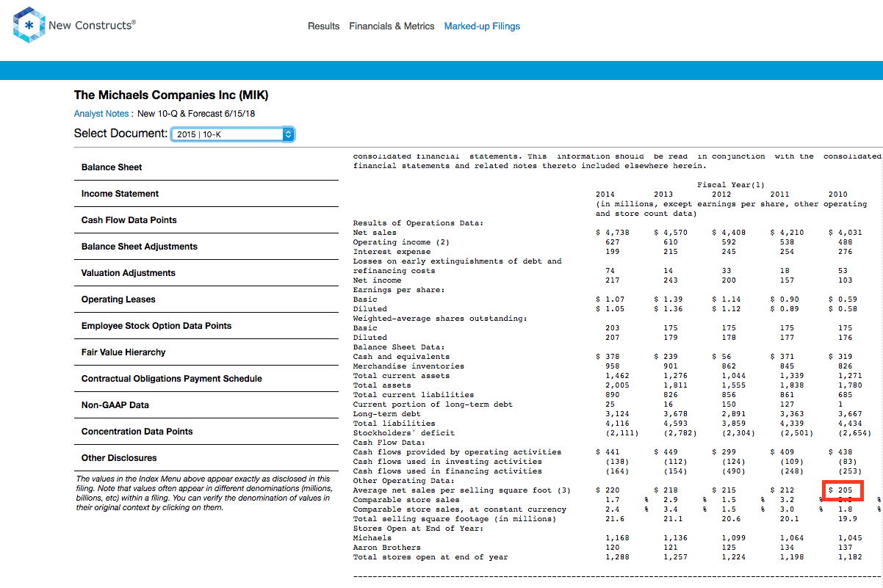Click Cash flows provided by operating activities label
The width and height of the screenshot is (883, 588).
[457, 452]
